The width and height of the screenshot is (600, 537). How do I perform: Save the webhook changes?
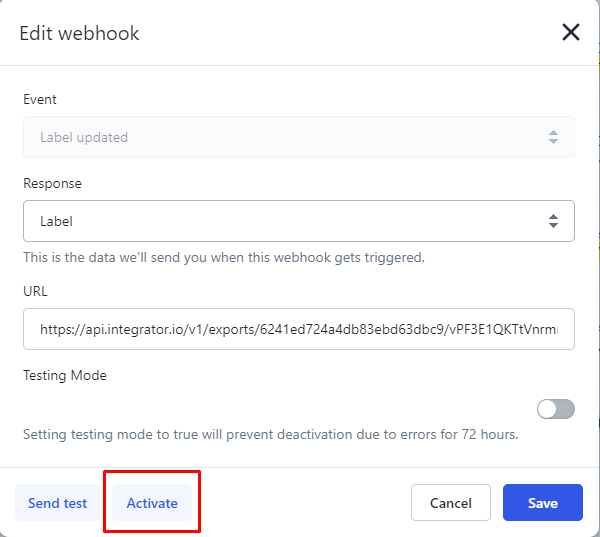coord(542,503)
